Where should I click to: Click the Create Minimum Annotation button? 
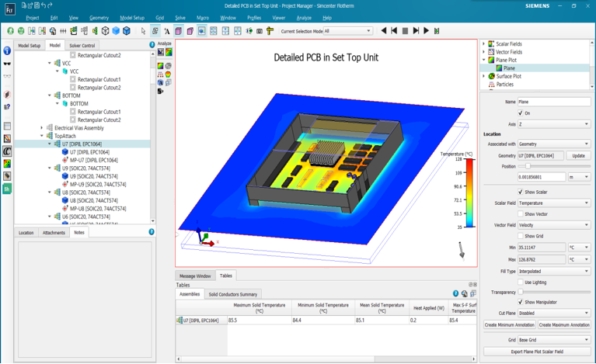509,324
